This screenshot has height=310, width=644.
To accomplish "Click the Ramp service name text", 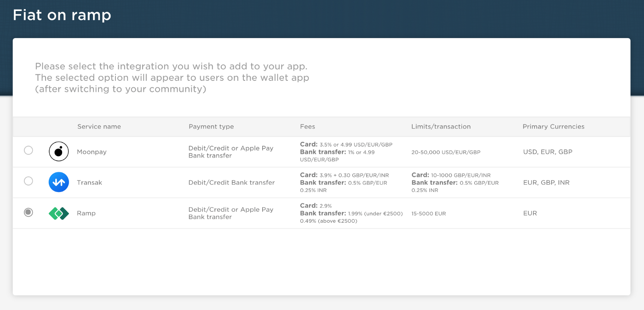I will click(86, 213).
